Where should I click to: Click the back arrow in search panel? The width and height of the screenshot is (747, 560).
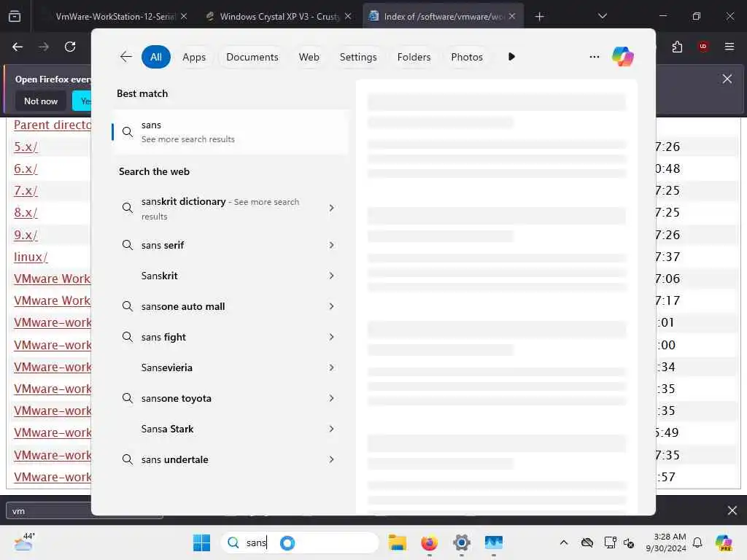point(125,57)
